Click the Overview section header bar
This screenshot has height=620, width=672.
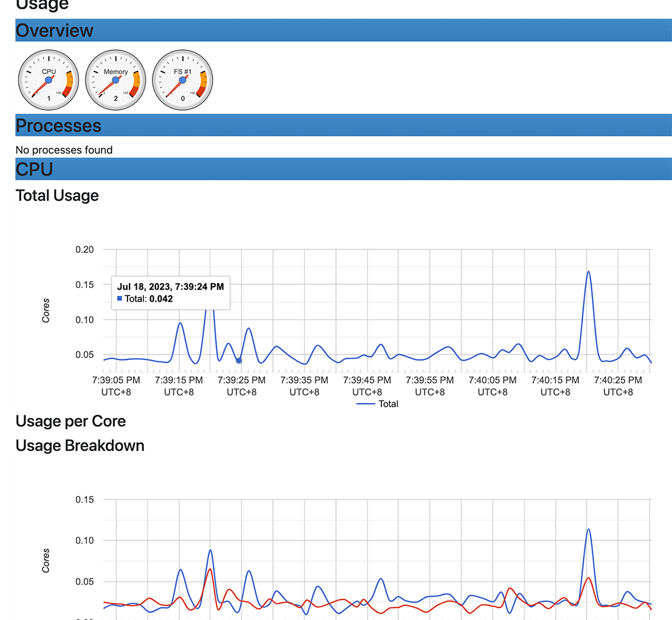click(x=343, y=30)
